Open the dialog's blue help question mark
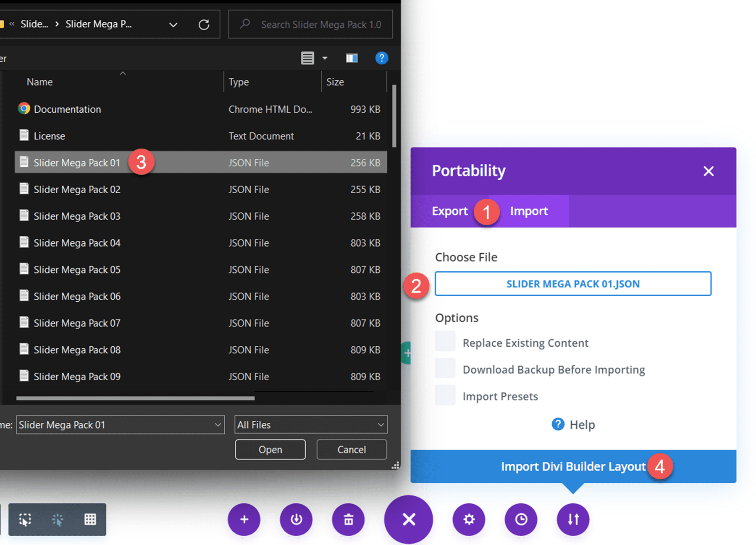Image resolution: width=756 pixels, height=545 pixels. click(x=557, y=424)
